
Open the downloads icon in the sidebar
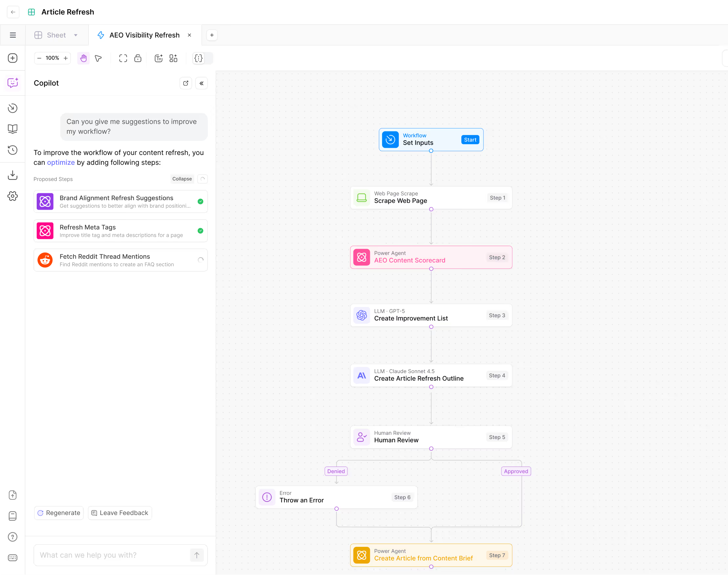click(x=12, y=175)
